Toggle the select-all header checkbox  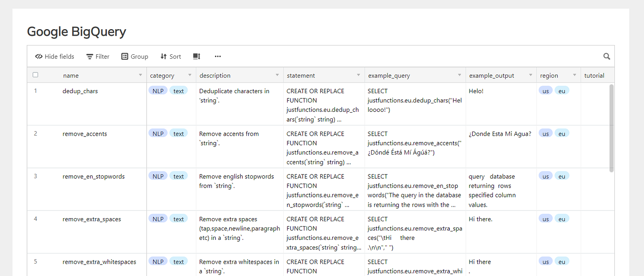pyautogui.click(x=35, y=75)
